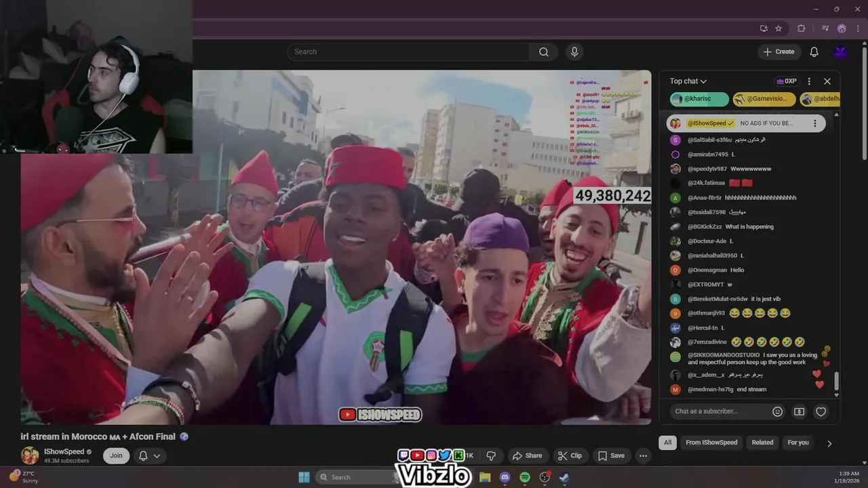This screenshot has height=488, width=868.
Task: Select the All filter chip
Action: tap(668, 443)
